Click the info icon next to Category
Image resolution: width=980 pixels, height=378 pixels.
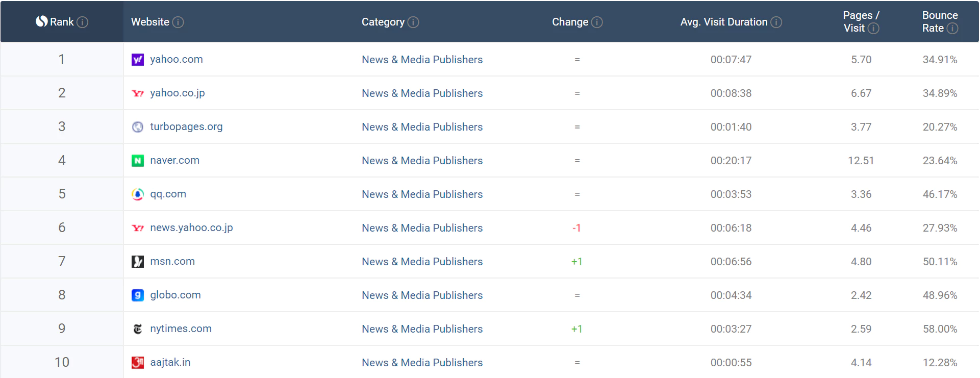pos(413,22)
